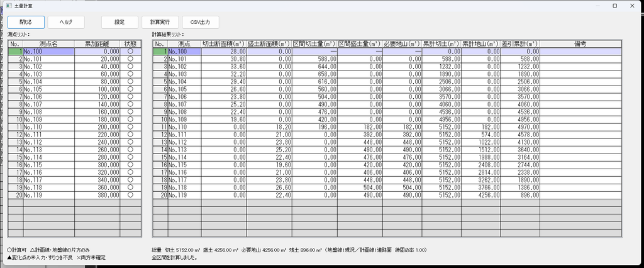
Task: Select No.112 in the results list
Action: pyautogui.click(x=184, y=142)
